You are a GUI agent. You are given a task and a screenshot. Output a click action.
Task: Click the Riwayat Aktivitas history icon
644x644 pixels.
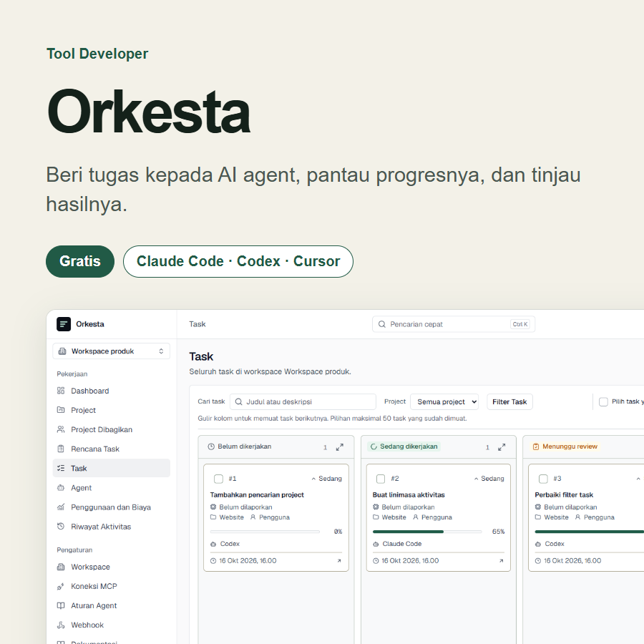coord(61,526)
